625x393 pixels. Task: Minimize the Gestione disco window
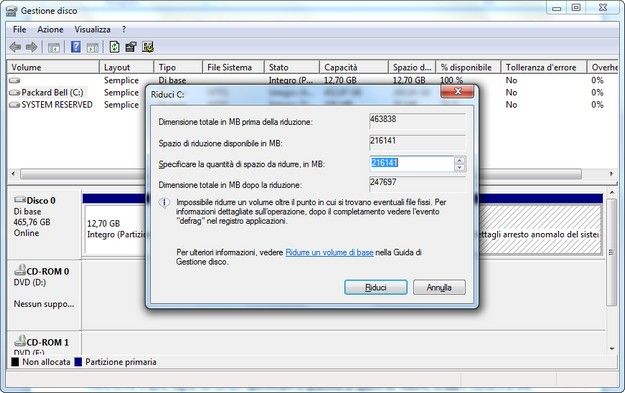(x=556, y=8)
